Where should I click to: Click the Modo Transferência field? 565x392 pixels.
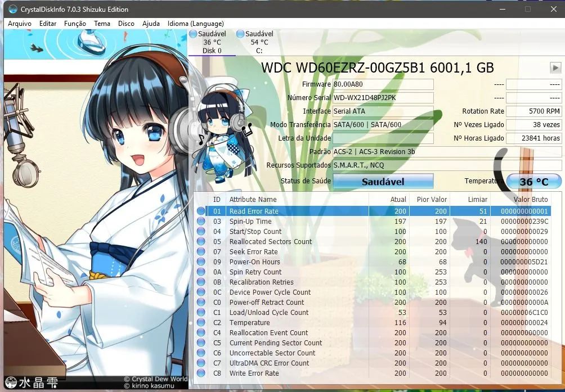coord(383,124)
